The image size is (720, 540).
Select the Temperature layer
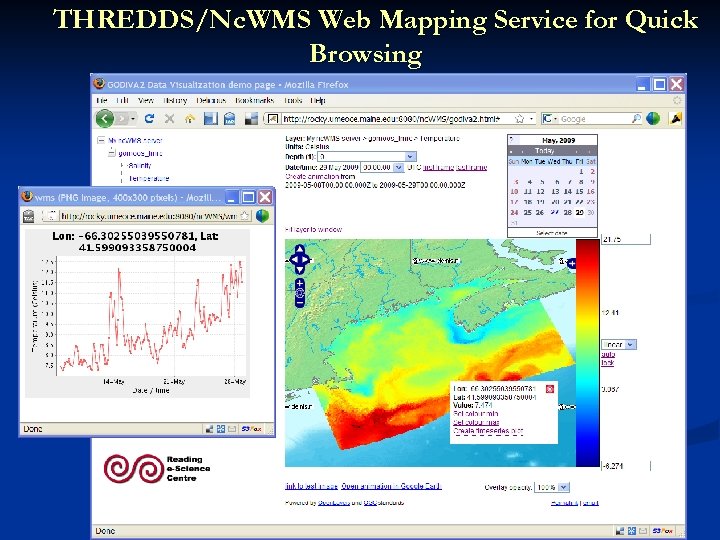[149, 178]
